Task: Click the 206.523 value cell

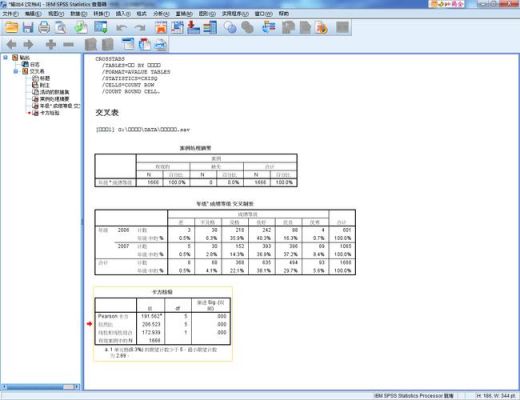Action: click(151, 324)
